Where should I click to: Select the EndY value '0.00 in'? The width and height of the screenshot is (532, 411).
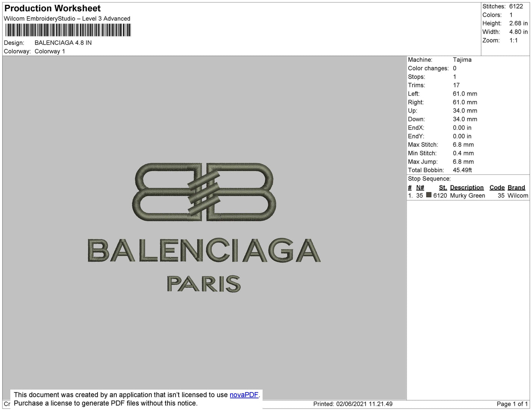tap(462, 136)
